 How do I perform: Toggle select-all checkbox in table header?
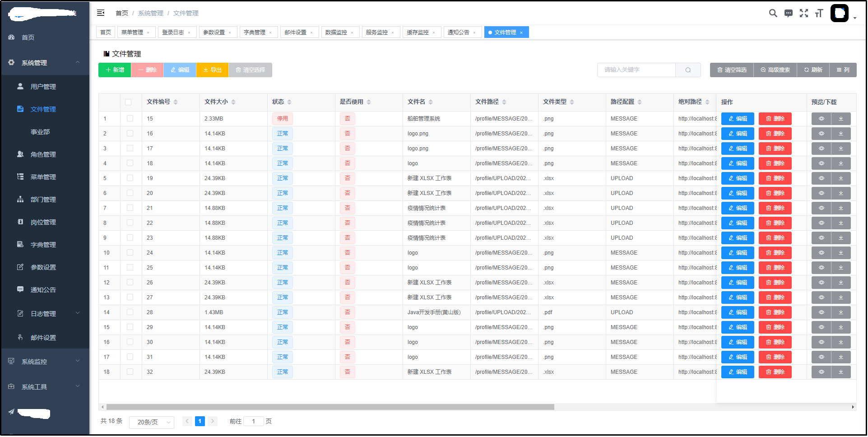coord(128,102)
